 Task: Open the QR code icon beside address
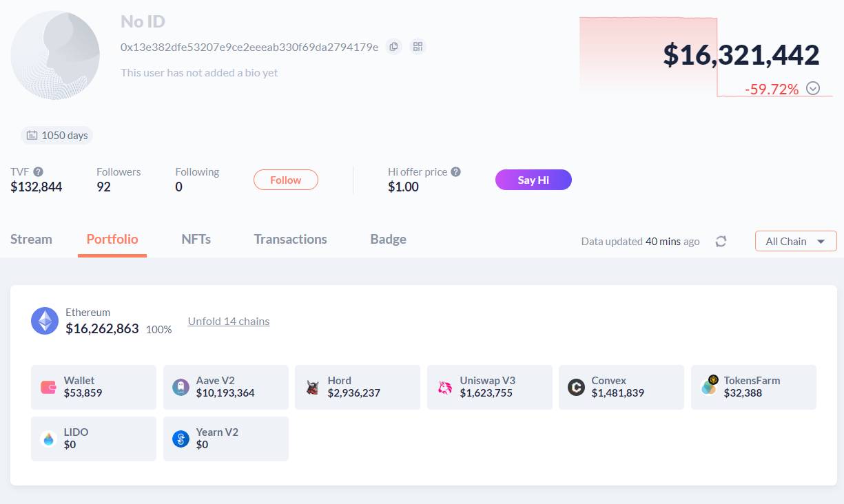[418, 47]
